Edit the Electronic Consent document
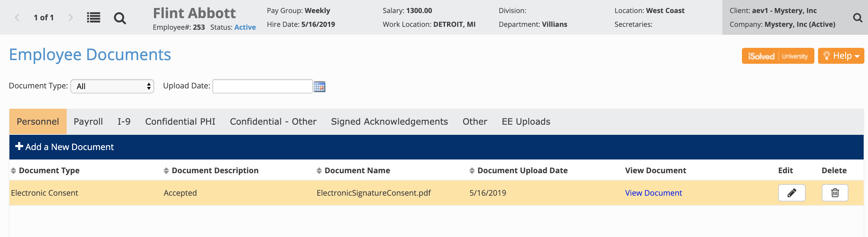This screenshot has height=237, width=868. [792, 193]
